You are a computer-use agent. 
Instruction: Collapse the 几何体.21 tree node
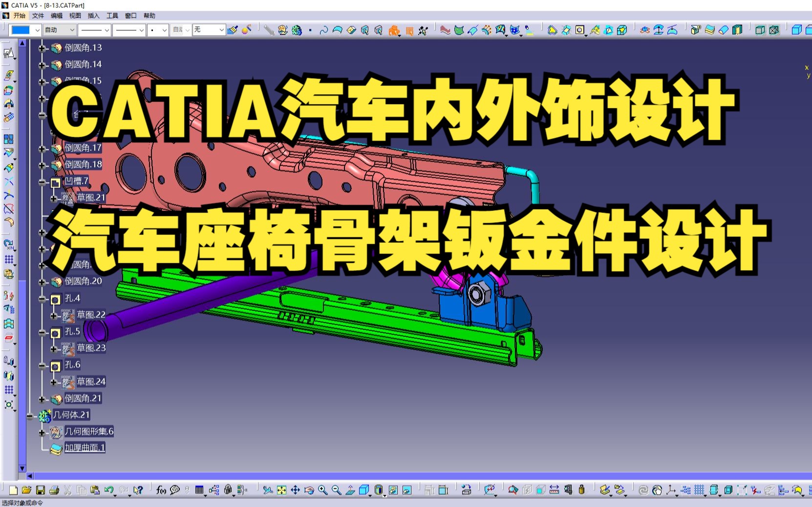click(x=30, y=416)
